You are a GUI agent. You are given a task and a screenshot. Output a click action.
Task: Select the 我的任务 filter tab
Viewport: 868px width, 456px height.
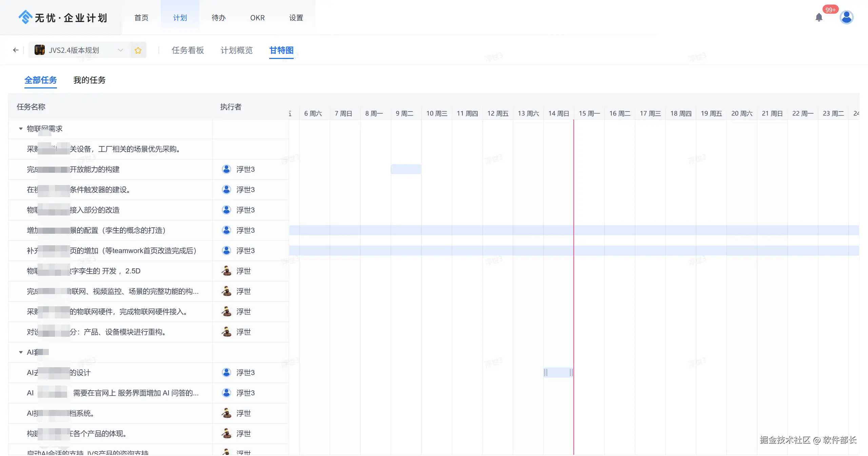pyautogui.click(x=89, y=80)
